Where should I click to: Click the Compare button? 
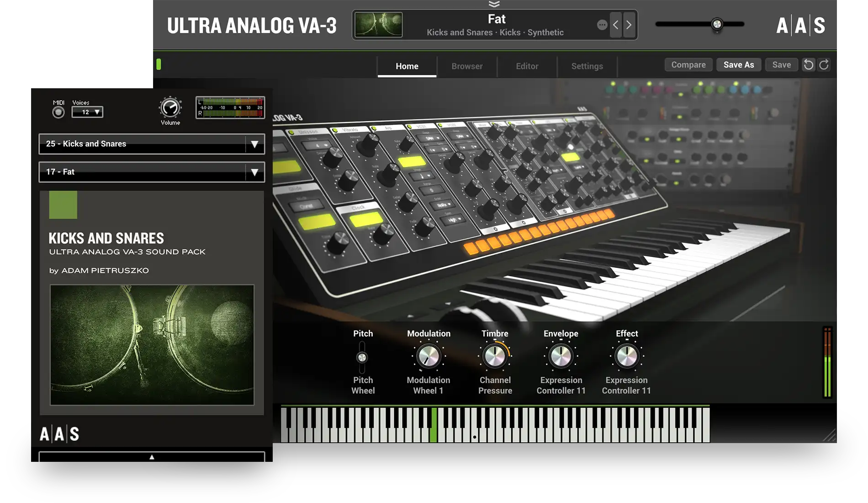(688, 65)
